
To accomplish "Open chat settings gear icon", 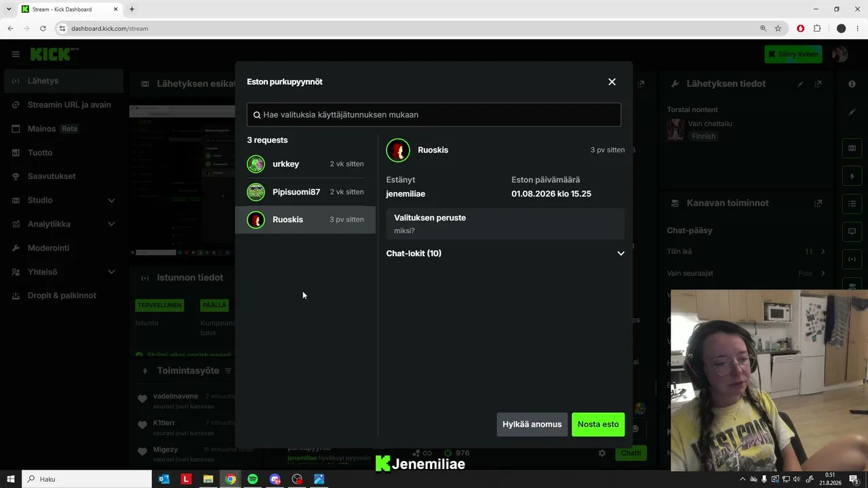I will pyautogui.click(x=601, y=453).
